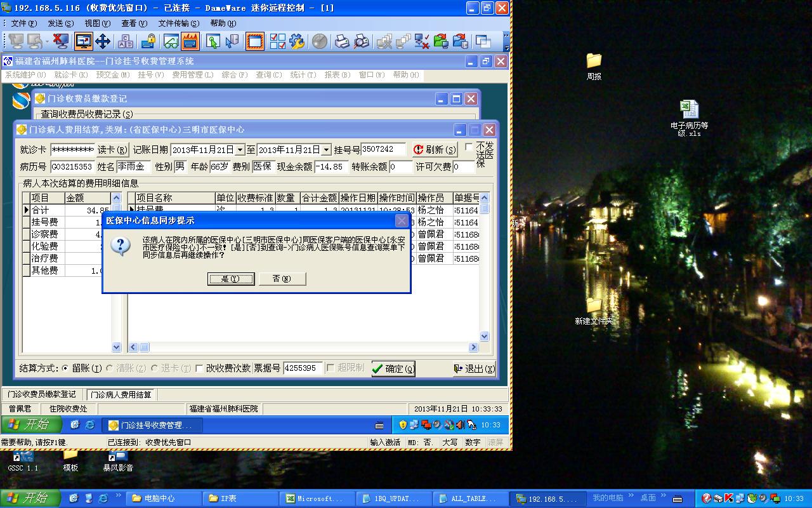Open the wrench settings toolbar icon

tap(297, 41)
